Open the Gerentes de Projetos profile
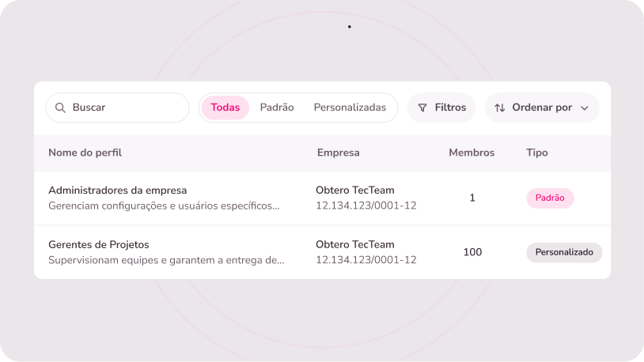The width and height of the screenshot is (644, 362). point(99,245)
